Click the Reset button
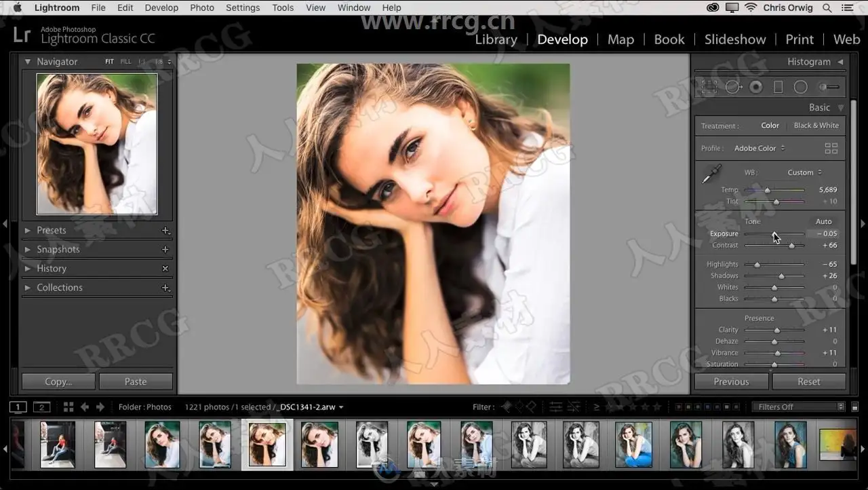This screenshot has width=868, height=490. pyautogui.click(x=809, y=381)
